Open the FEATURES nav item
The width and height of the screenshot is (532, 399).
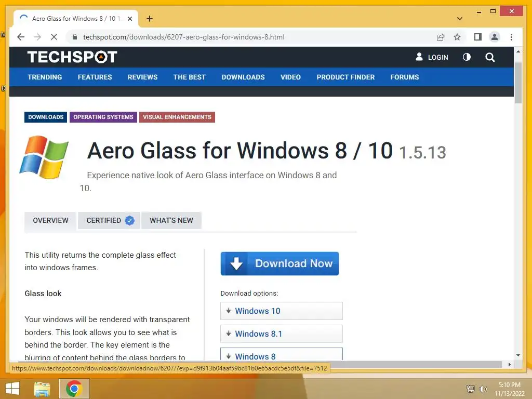95,77
